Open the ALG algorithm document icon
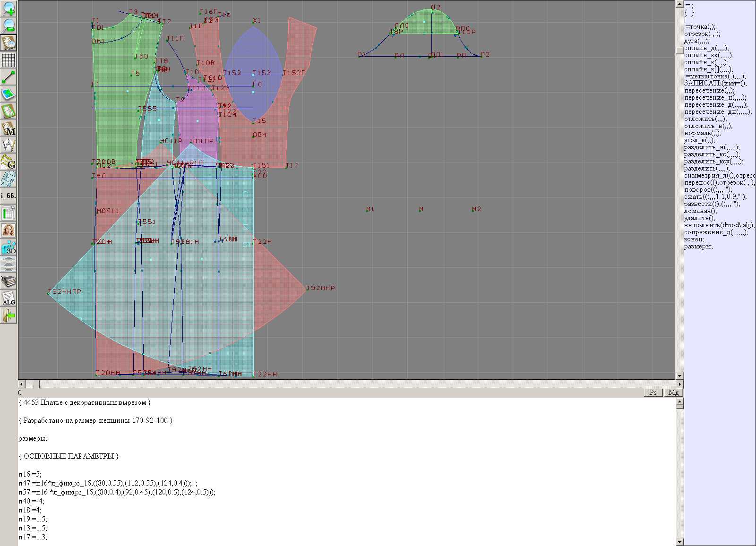The height and width of the screenshot is (546, 756). [9, 298]
